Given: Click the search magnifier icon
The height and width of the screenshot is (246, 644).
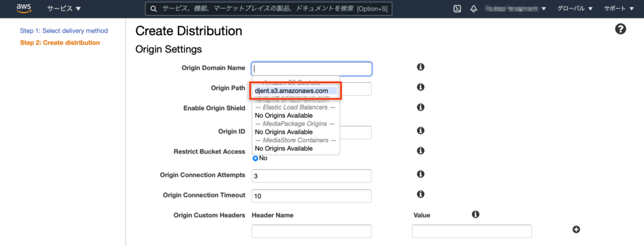Looking at the screenshot, I should click(x=153, y=9).
